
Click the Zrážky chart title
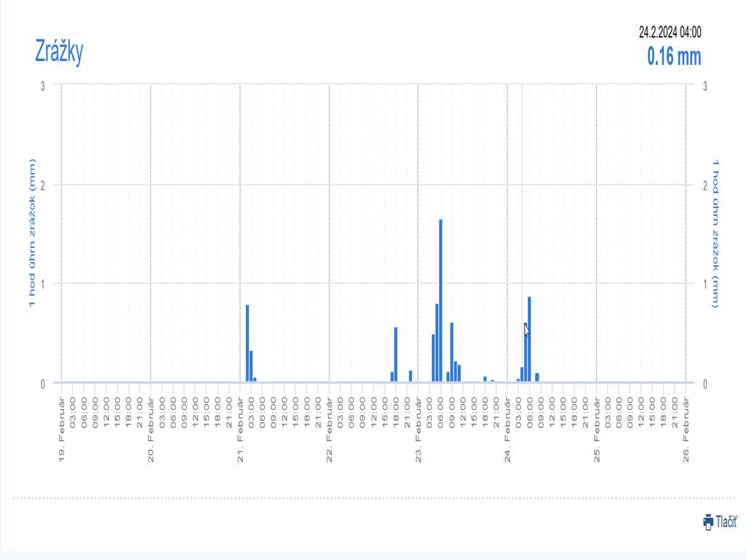pyautogui.click(x=59, y=52)
